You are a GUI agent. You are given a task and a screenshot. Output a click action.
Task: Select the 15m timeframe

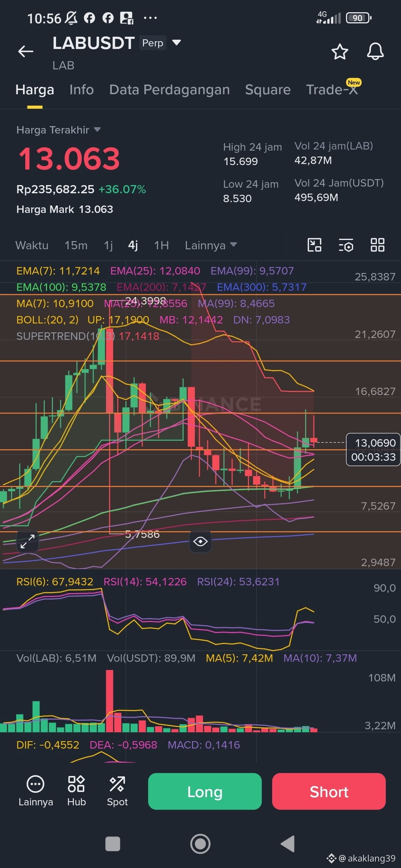coord(76,245)
